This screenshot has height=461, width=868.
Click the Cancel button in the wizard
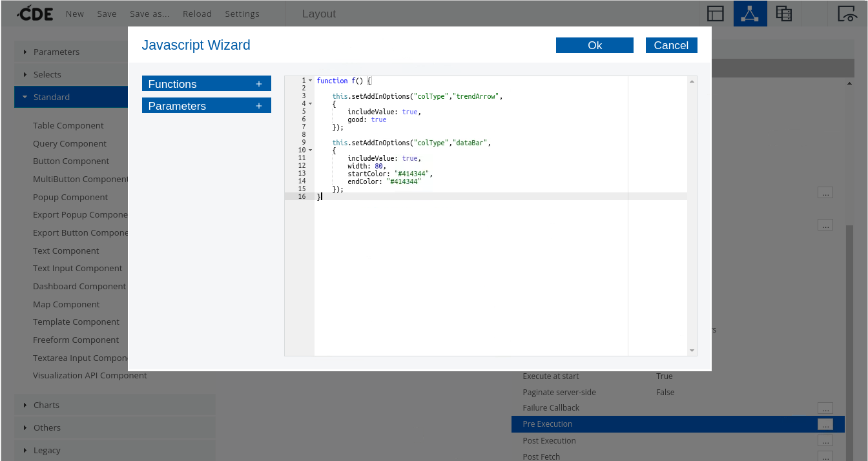pos(671,45)
